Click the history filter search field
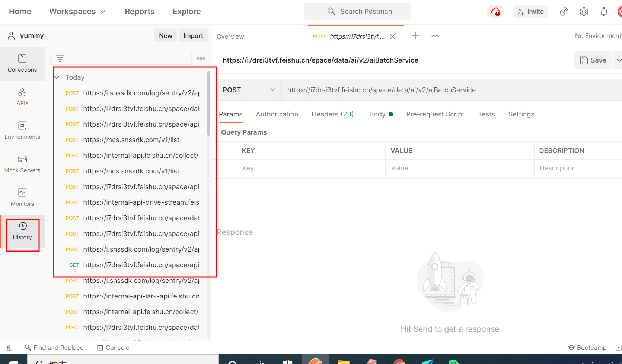This screenshot has width=622, height=364. coord(121,58)
